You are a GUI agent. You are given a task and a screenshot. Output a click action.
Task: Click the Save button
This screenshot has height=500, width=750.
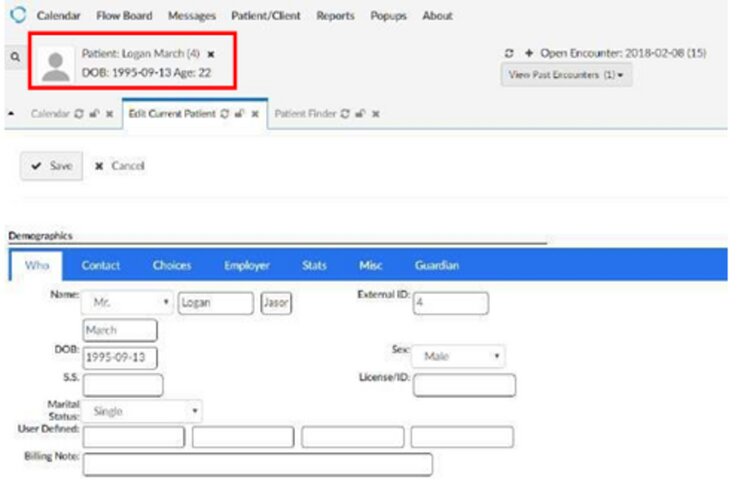[51, 166]
